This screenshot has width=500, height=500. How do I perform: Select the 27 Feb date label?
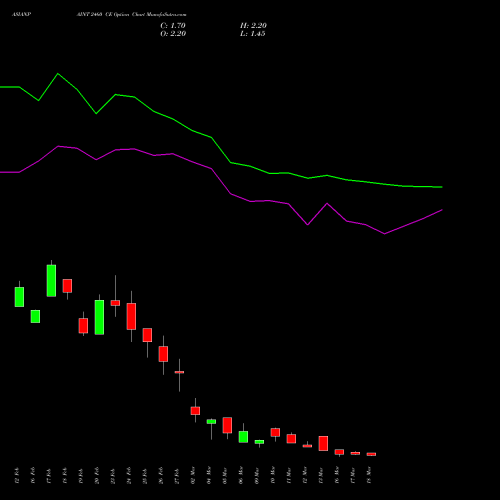coord(177,476)
